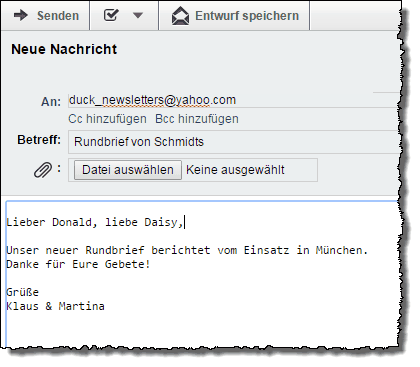Focus the Betreff subject field
The image size is (420, 367).
click(233, 142)
